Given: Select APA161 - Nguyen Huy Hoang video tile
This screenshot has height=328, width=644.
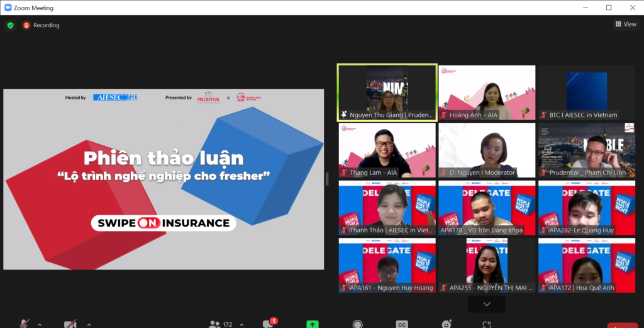Looking at the screenshot, I should point(387,265).
